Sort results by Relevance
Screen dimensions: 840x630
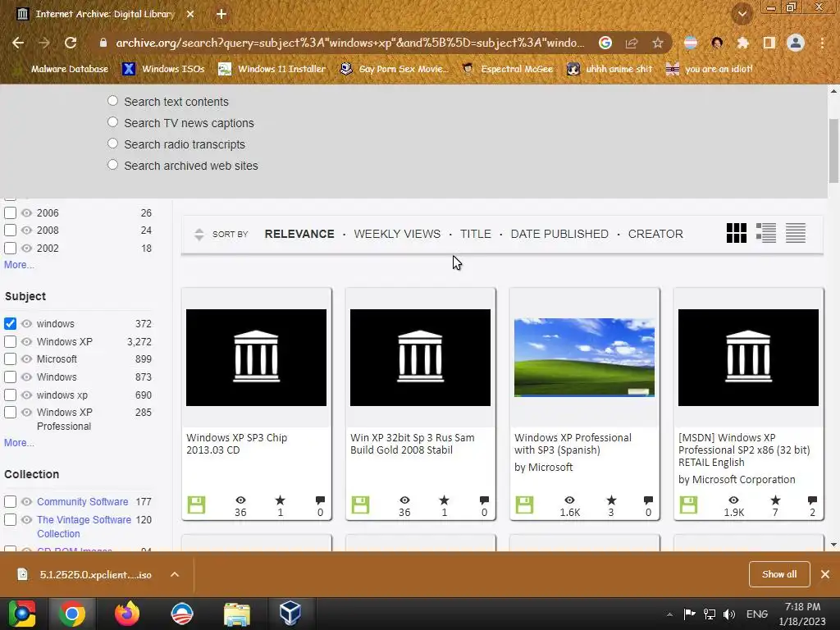(x=299, y=234)
